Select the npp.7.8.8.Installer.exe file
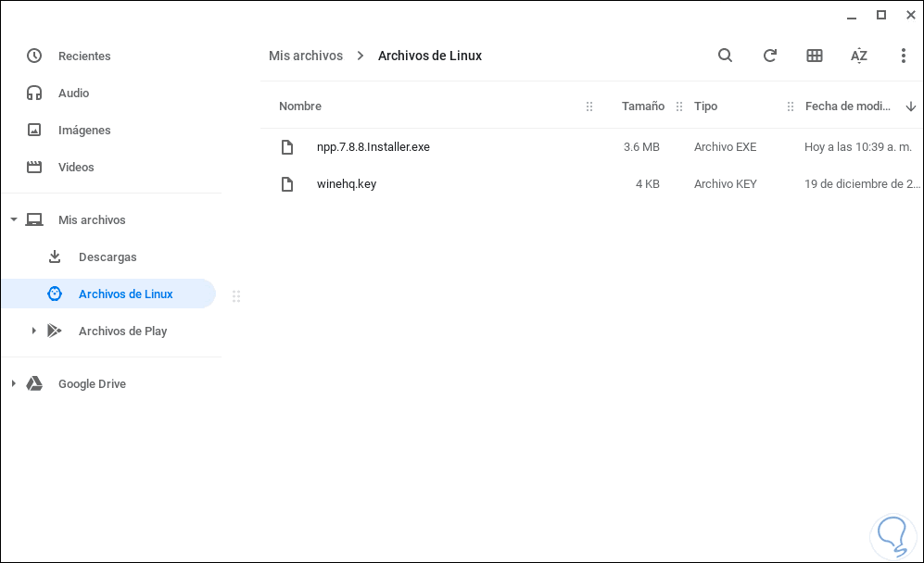This screenshot has width=924, height=563. coord(373,146)
